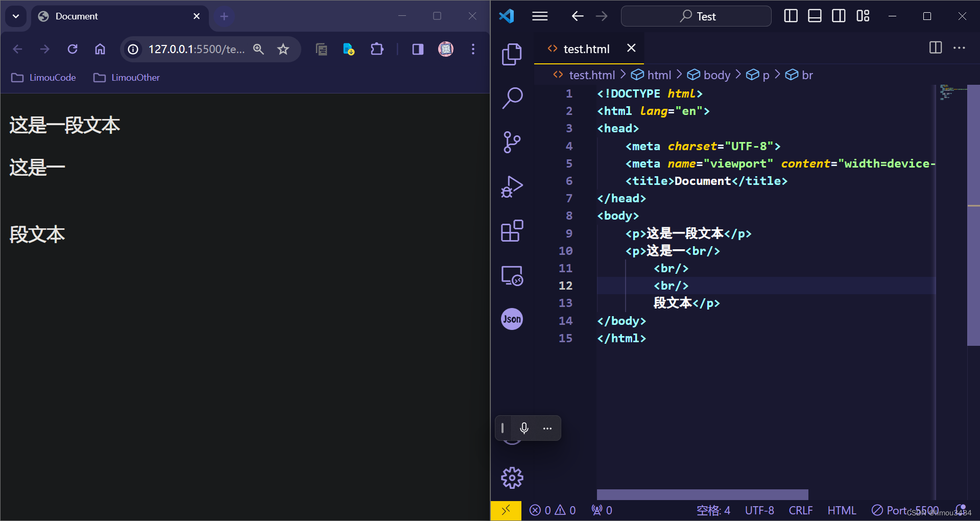980x521 pixels.
Task: Open browser Extensions puzzle menu
Action: (377, 49)
